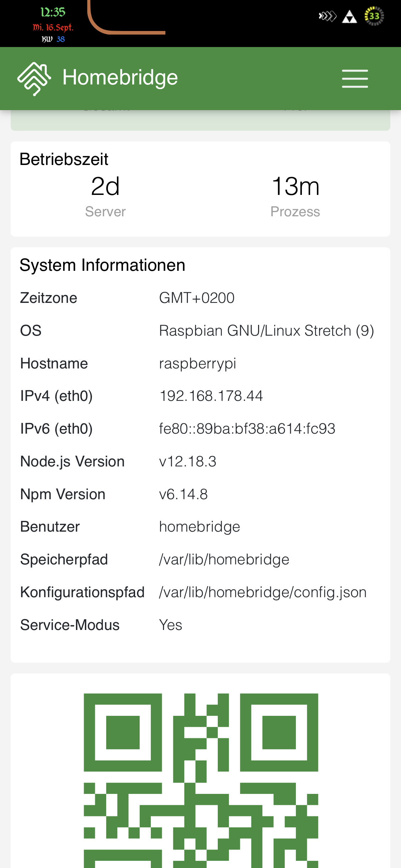Tap the raspberrypi hostname value
401x868 pixels.
point(197,363)
